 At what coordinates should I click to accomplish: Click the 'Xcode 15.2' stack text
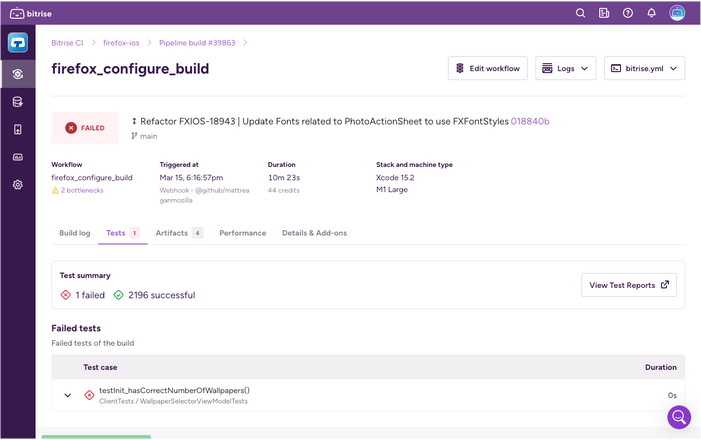[x=395, y=178]
